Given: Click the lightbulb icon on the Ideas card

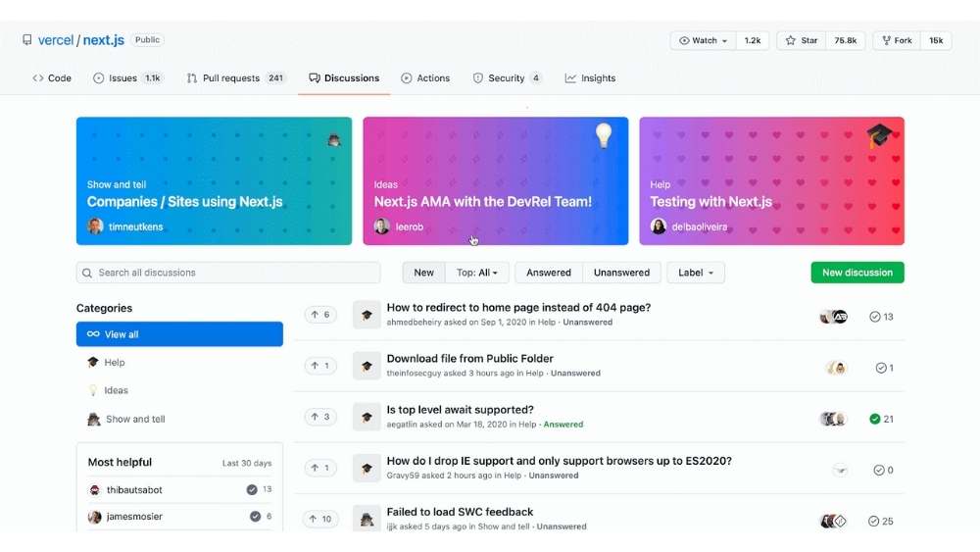Looking at the screenshot, I should tap(603, 135).
